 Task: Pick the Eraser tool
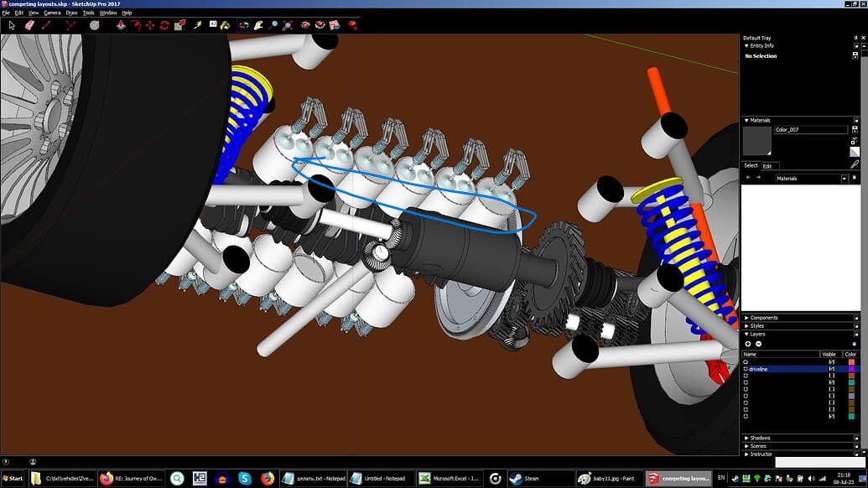coord(29,25)
